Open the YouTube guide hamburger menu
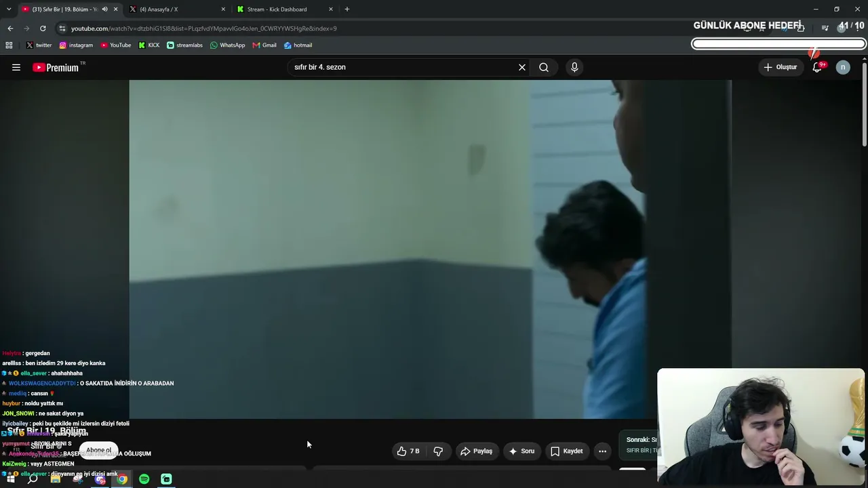This screenshot has height=488, width=868. pyautogui.click(x=16, y=67)
